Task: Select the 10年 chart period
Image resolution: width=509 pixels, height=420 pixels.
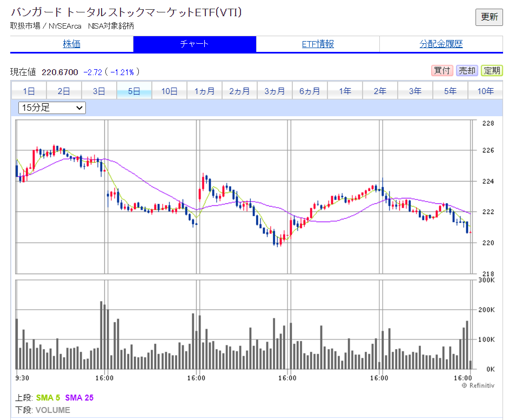Action: click(485, 91)
